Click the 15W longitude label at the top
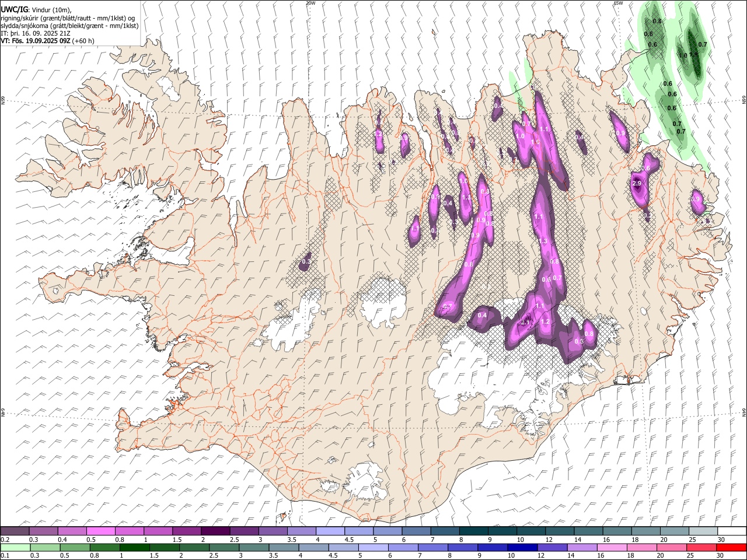The width and height of the screenshot is (747, 560). pyautogui.click(x=619, y=3)
